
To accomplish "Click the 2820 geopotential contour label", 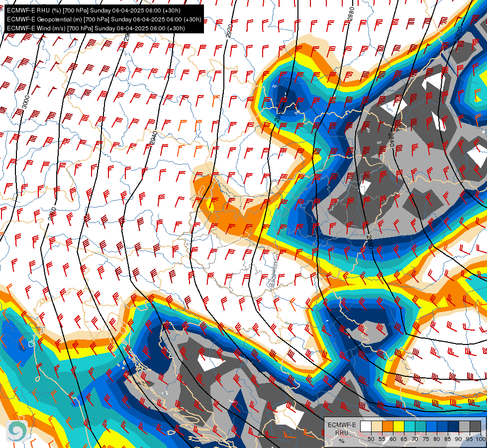I will click(x=459, y=33).
